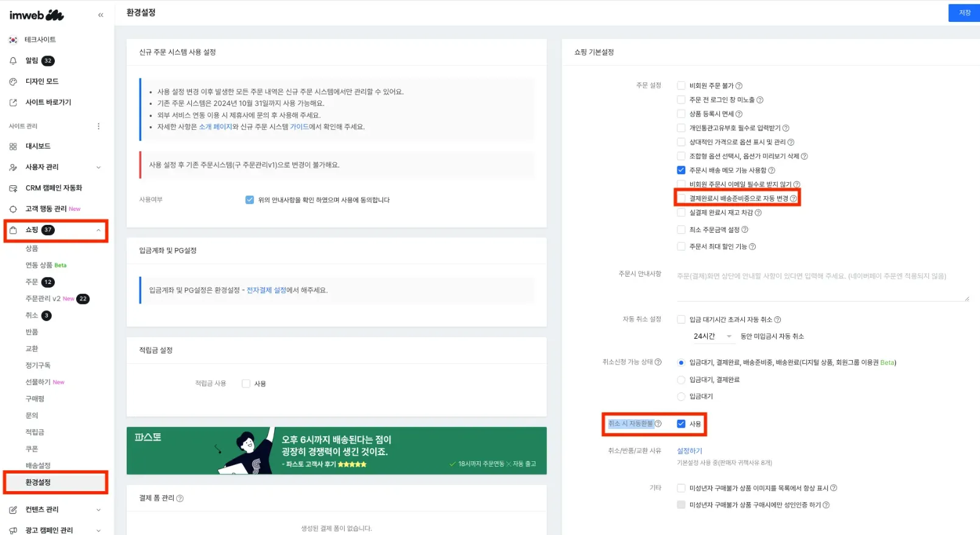This screenshot has height=535, width=980.
Task: Click the Korean flag icon beside 테크사이트
Action: (13, 40)
